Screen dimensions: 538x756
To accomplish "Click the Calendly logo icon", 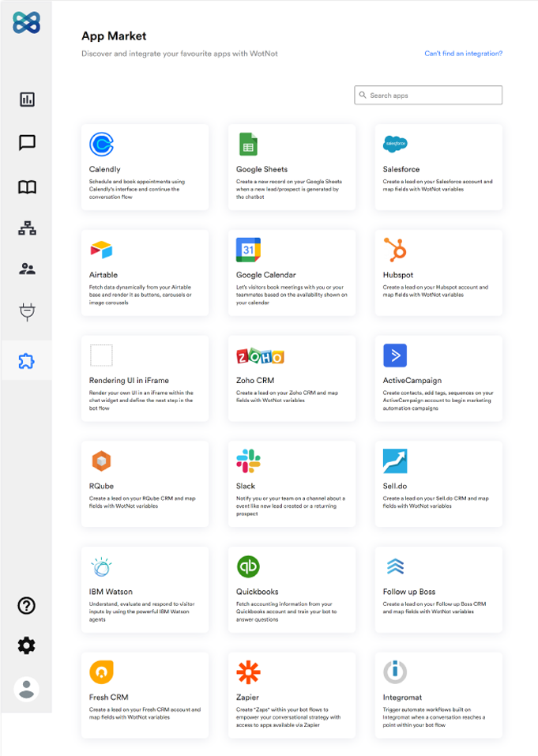I will [101, 144].
